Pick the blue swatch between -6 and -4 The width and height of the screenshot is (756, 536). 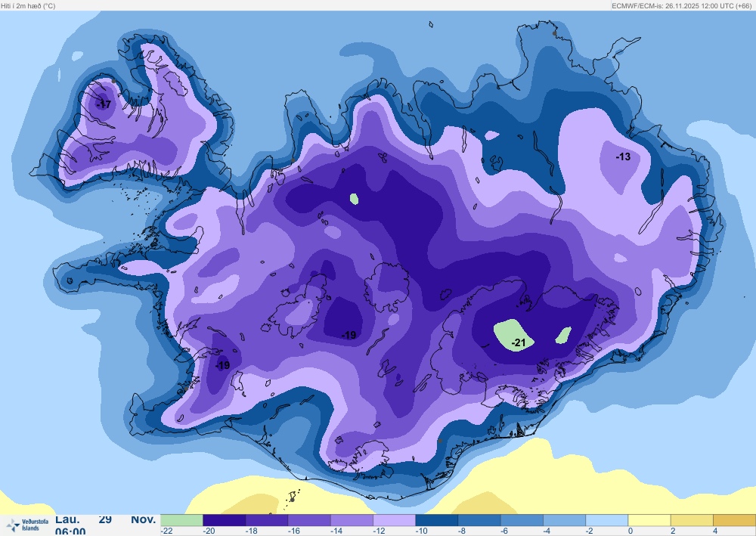coord(522,520)
